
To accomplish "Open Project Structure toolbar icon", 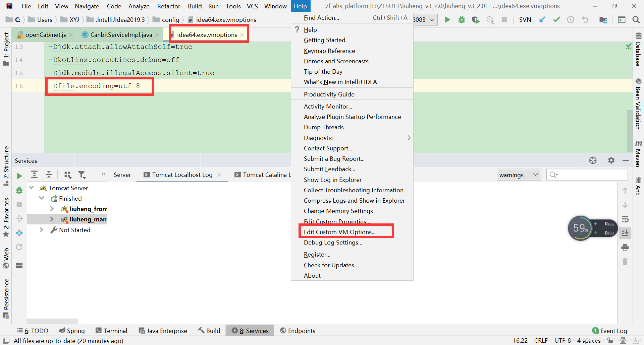I will point(603,20).
